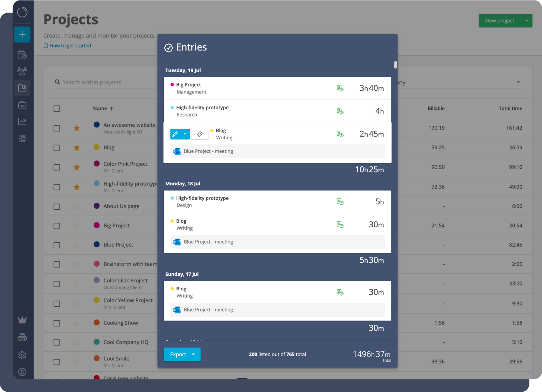Image resolution: width=542 pixels, height=392 pixels.
Task: Click the New project button
Action: (500, 20)
